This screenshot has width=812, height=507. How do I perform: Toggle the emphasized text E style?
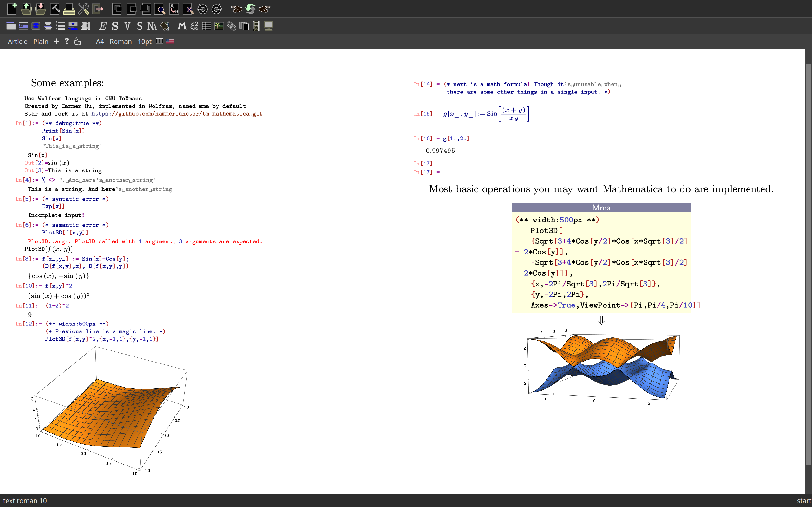(103, 26)
